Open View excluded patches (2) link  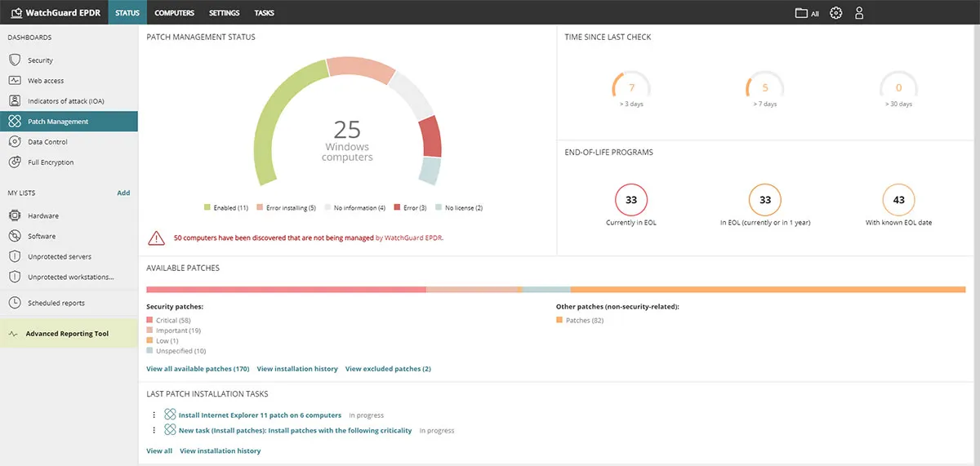388,369
